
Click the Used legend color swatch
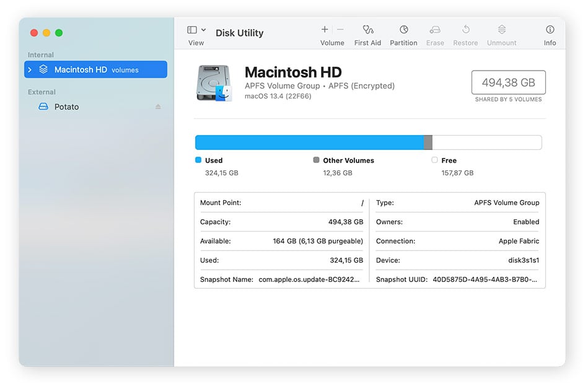coord(198,160)
